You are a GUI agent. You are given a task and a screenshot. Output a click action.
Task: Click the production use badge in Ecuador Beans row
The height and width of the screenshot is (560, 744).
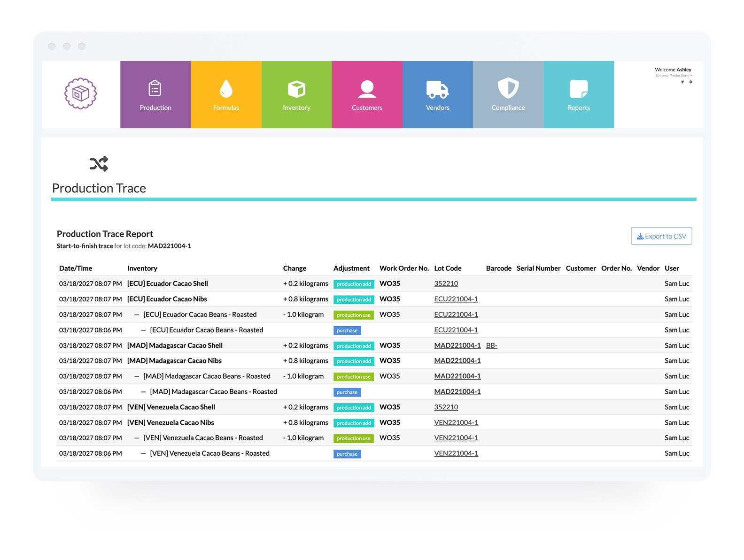click(354, 315)
